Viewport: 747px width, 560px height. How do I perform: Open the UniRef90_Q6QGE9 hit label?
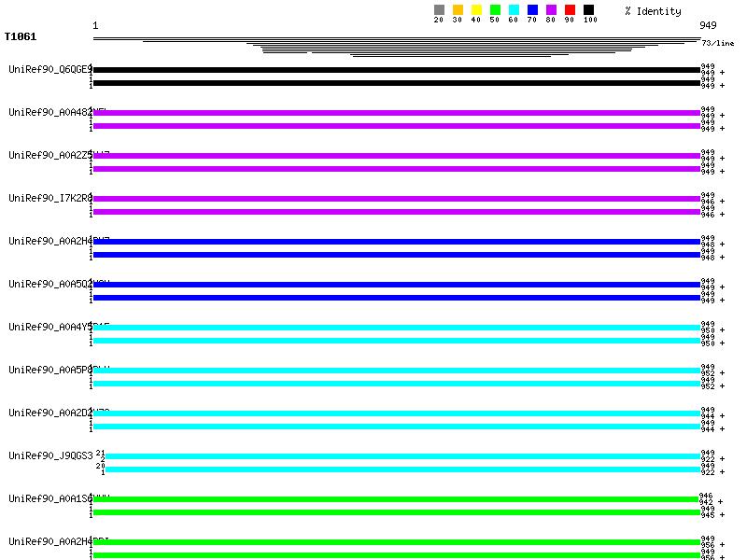tap(49, 69)
